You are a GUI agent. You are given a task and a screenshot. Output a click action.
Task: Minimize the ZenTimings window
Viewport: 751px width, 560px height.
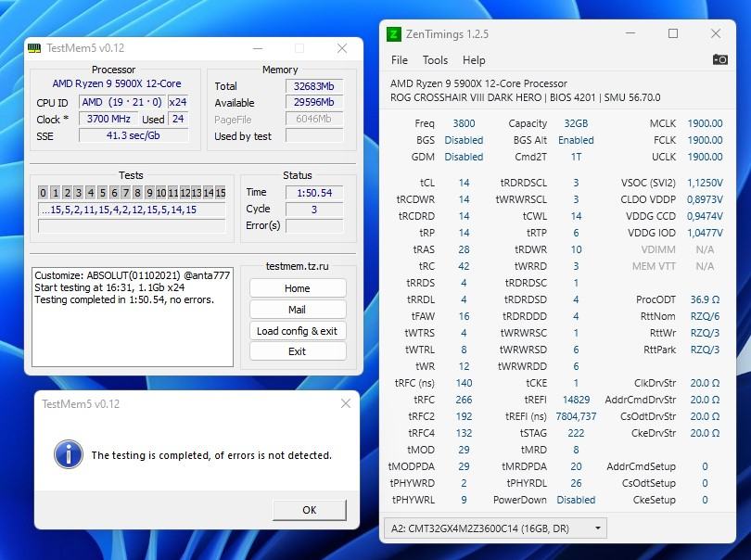click(630, 33)
